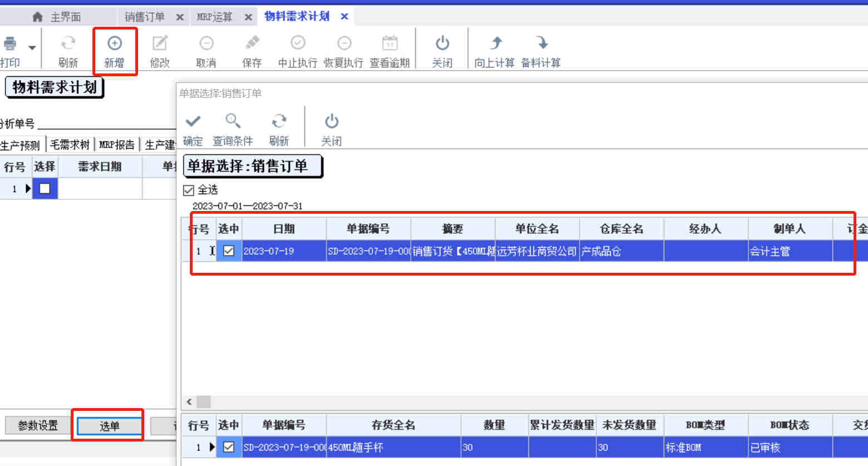Select the 会计主管 cell
This screenshot has width=868, height=466.
pos(789,251)
